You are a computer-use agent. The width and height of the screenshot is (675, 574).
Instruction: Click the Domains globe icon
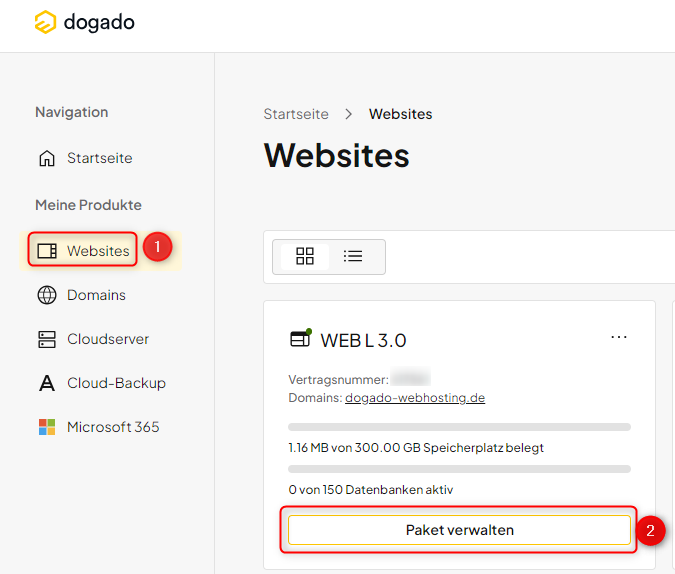click(47, 295)
